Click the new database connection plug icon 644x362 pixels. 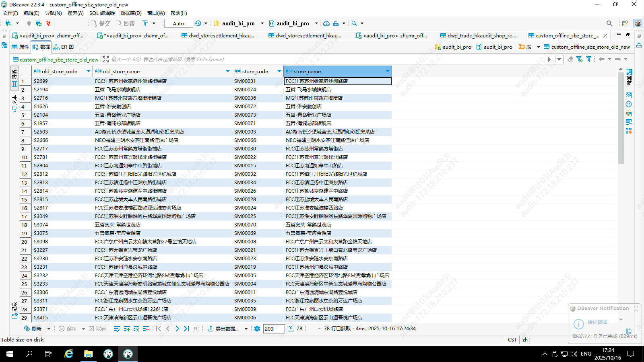point(8,23)
